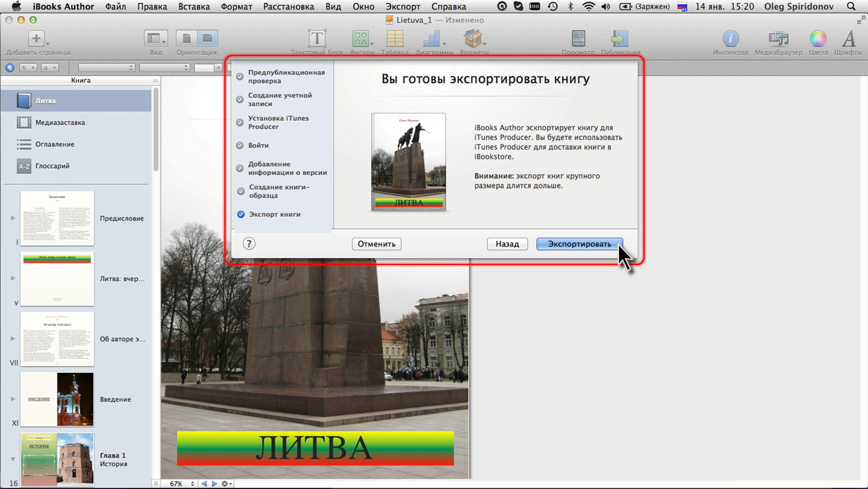Click the font size input field

tap(204, 68)
